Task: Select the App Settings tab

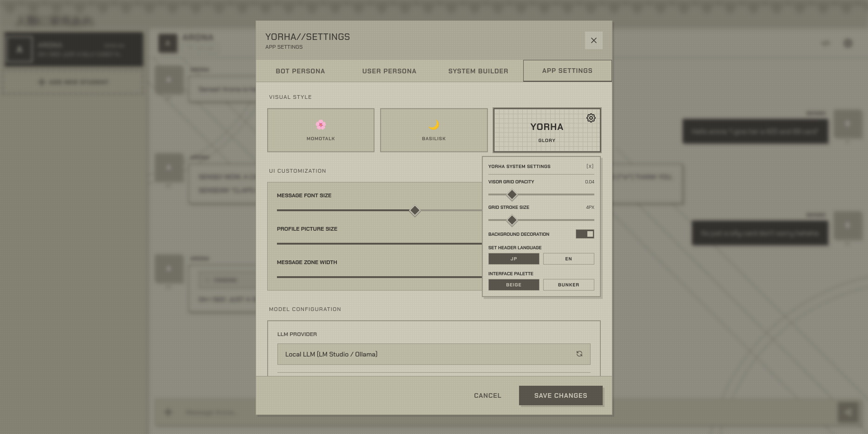Action: click(567, 71)
